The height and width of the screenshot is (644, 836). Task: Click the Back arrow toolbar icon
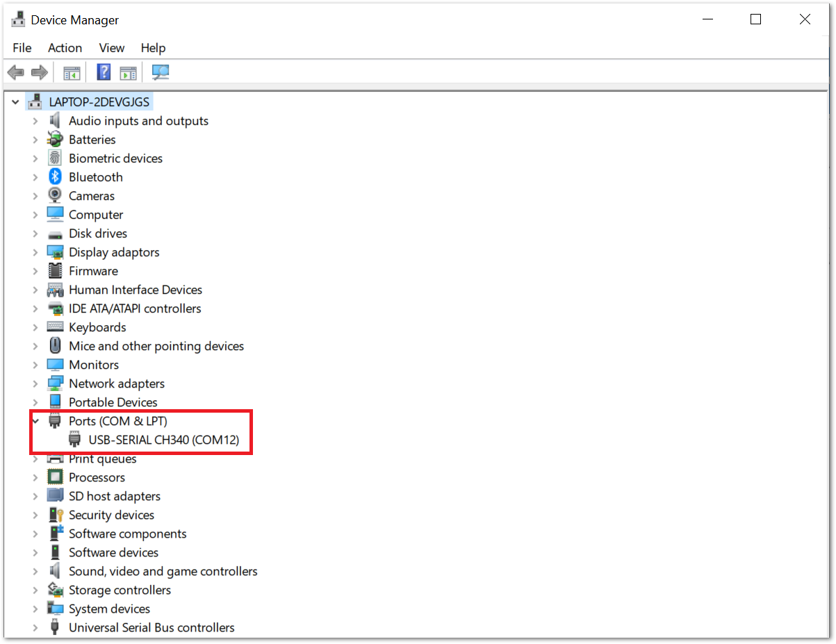pos(15,72)
